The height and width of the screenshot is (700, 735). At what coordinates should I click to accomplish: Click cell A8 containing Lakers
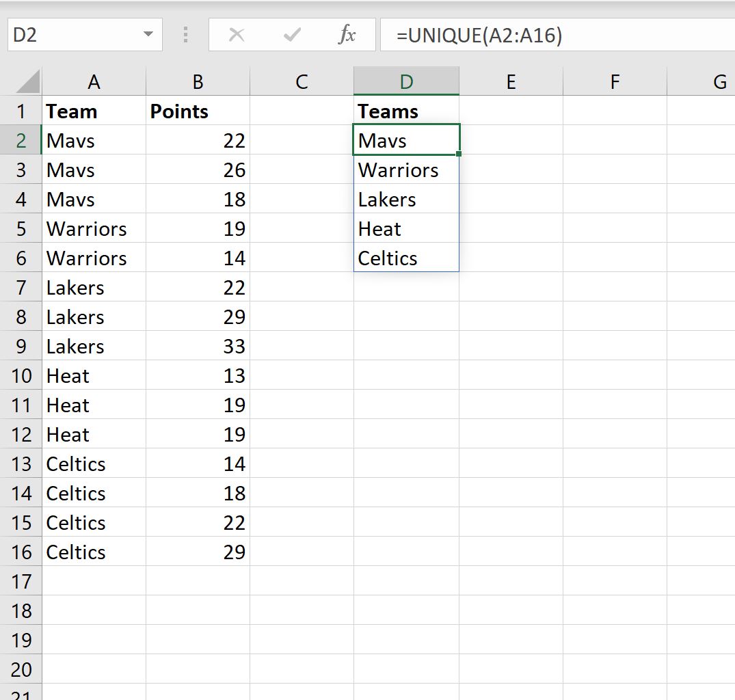pos(94,317)
